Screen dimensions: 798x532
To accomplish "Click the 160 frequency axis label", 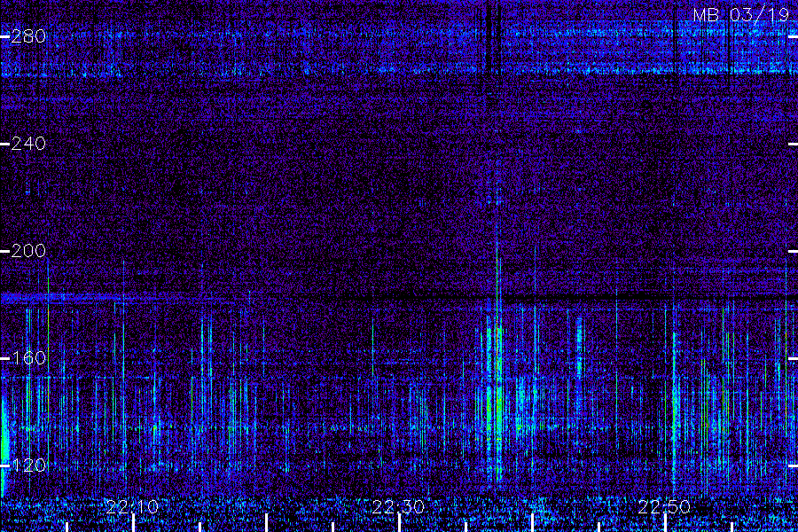I will [28, 358].
